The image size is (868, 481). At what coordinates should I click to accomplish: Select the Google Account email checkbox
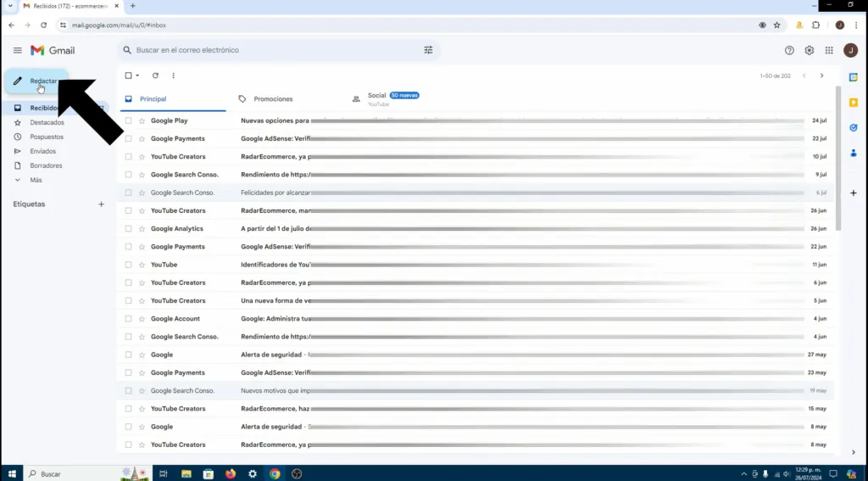[x=129, y=319]
